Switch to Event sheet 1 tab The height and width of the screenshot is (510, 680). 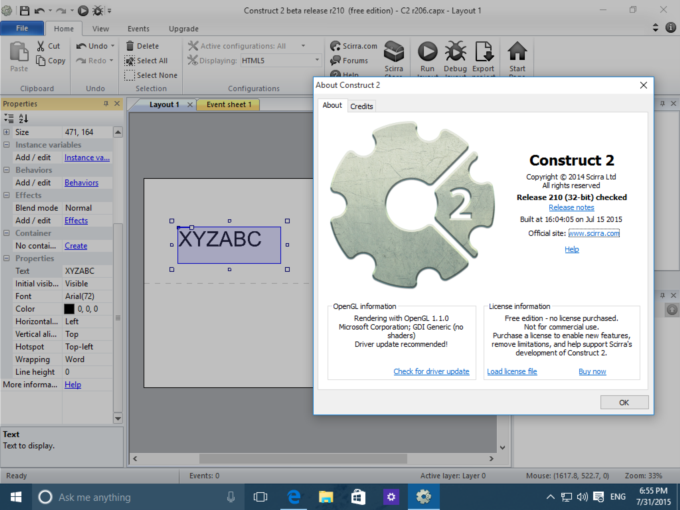pos(229,105)
